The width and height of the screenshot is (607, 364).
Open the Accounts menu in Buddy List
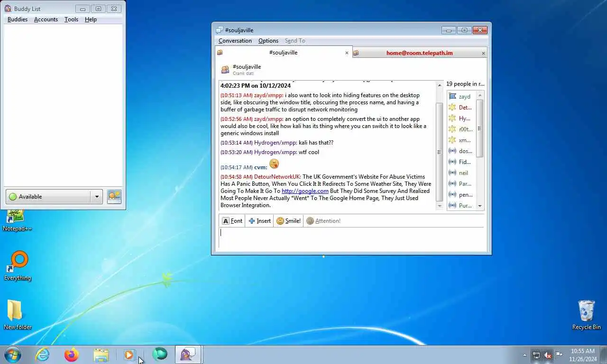tap(46, 19)
